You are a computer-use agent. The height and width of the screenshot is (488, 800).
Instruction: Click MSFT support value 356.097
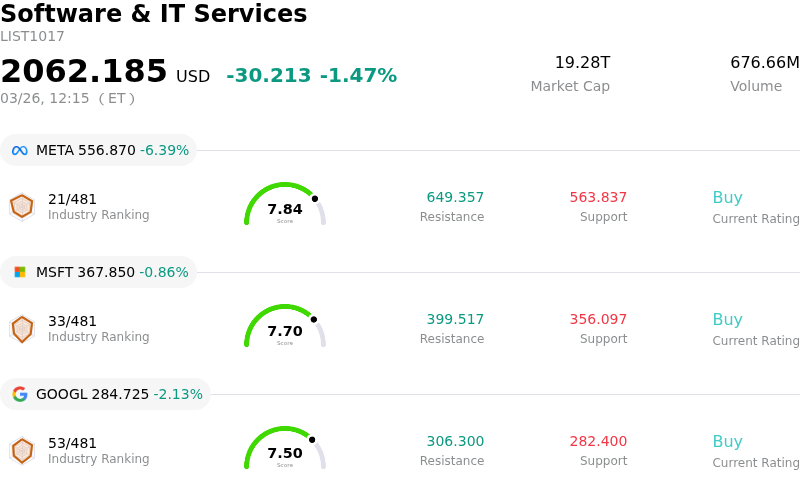tap(598, 320)
